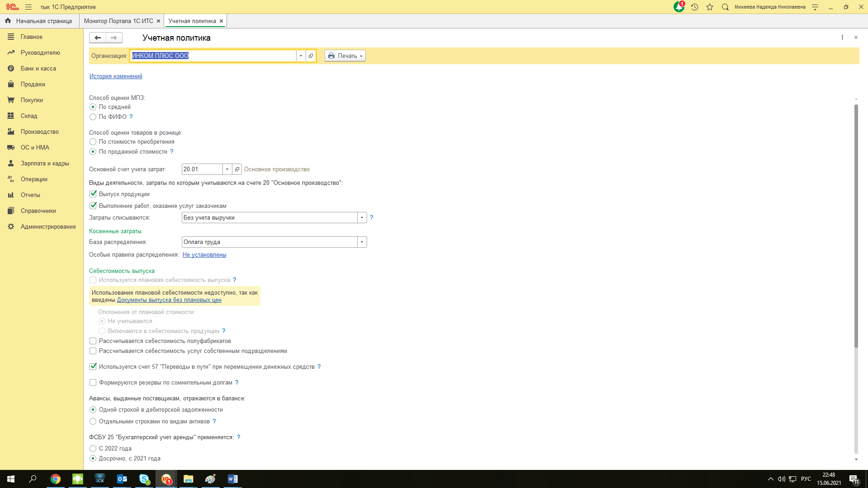Click into the Организация input field
The image size is (868, 488).
(x=213, y=56)
